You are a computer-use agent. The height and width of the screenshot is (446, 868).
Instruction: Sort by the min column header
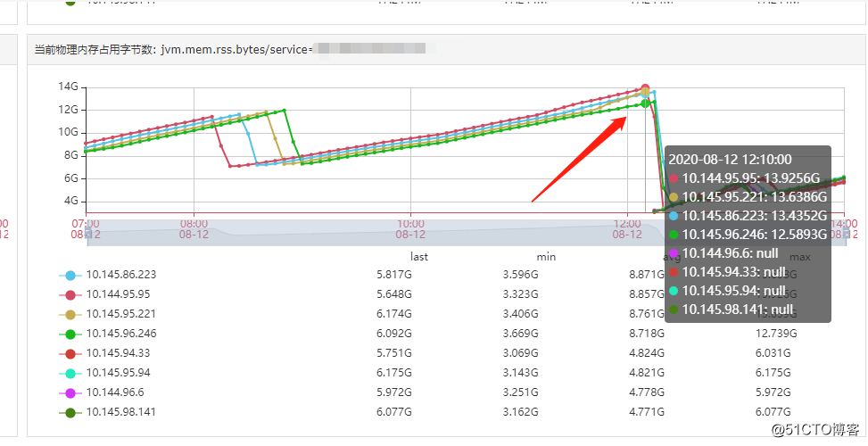pyautogui.click(x=546, y=257)
